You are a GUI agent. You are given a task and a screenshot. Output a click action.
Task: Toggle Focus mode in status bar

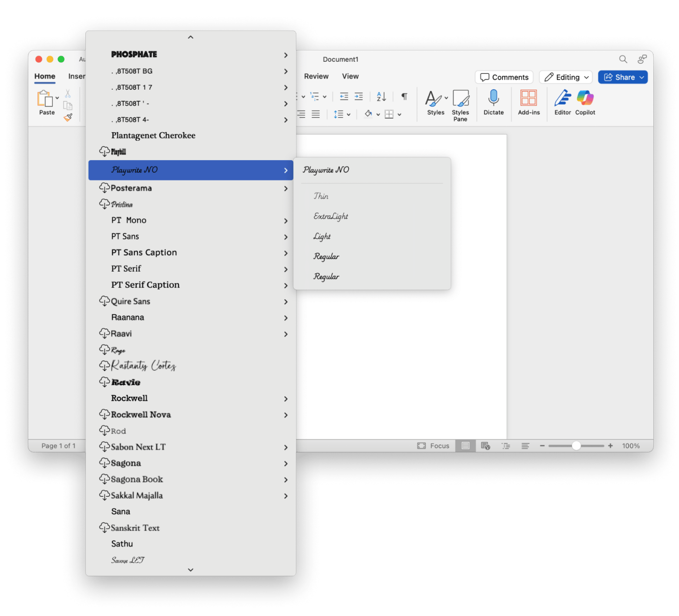tap(433, 446)
